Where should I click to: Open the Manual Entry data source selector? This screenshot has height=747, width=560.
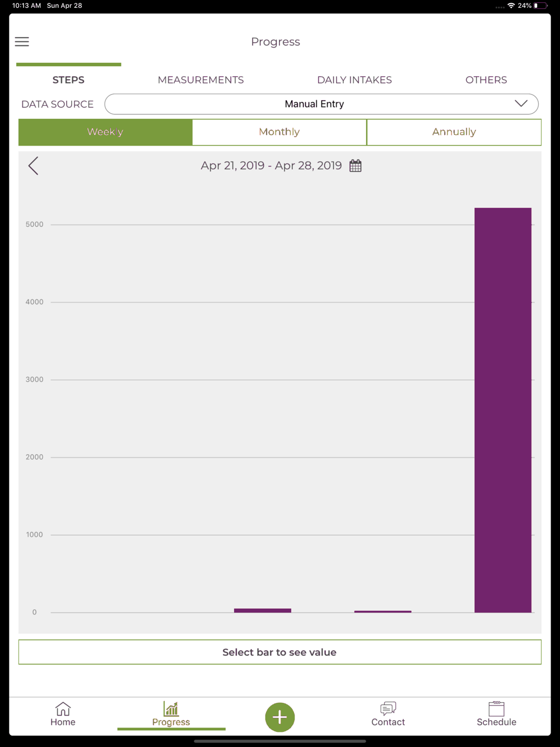(321, 104)
